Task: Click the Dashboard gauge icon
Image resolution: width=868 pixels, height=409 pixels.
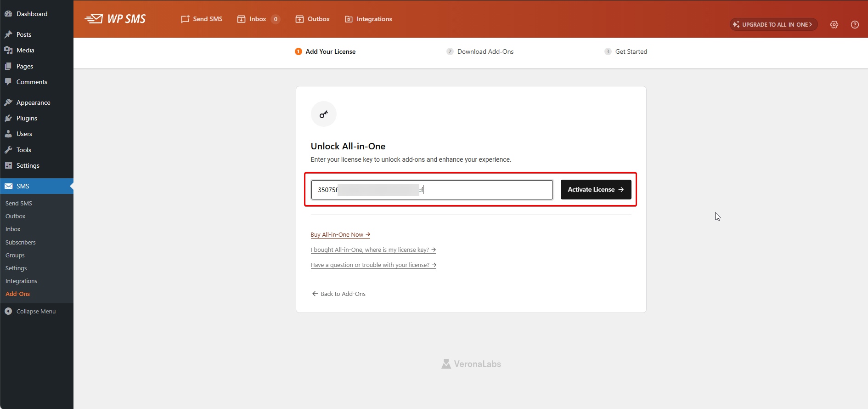Action: pyautogui.click(x=8, y=14)
